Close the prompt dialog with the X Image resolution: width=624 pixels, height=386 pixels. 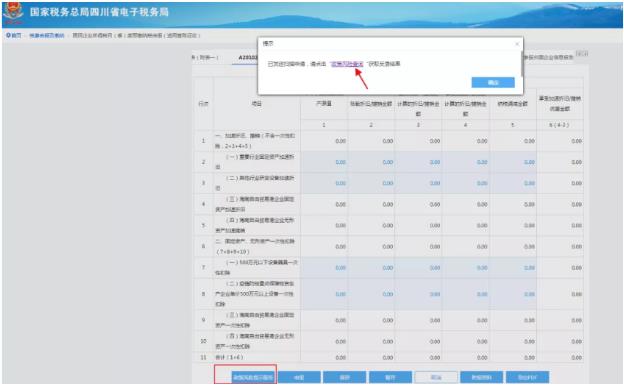[517, 44]
